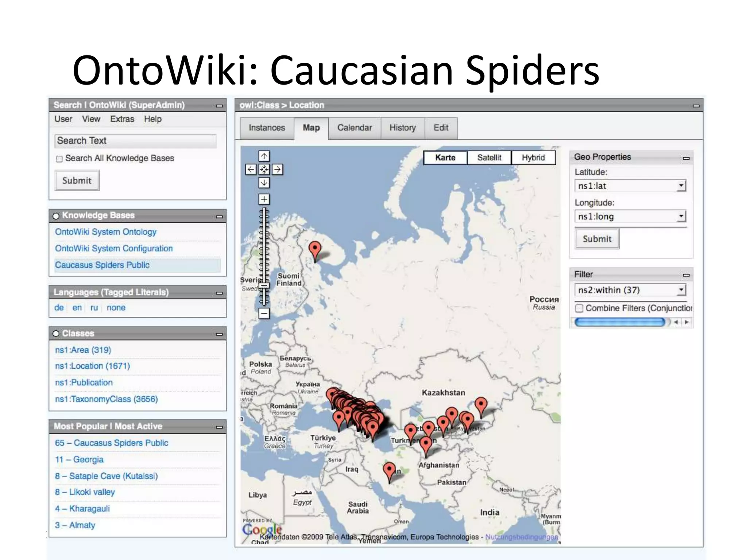The height and width of the screenshot is (560, 747).
Task: Select language en
Action: point(77,308)
